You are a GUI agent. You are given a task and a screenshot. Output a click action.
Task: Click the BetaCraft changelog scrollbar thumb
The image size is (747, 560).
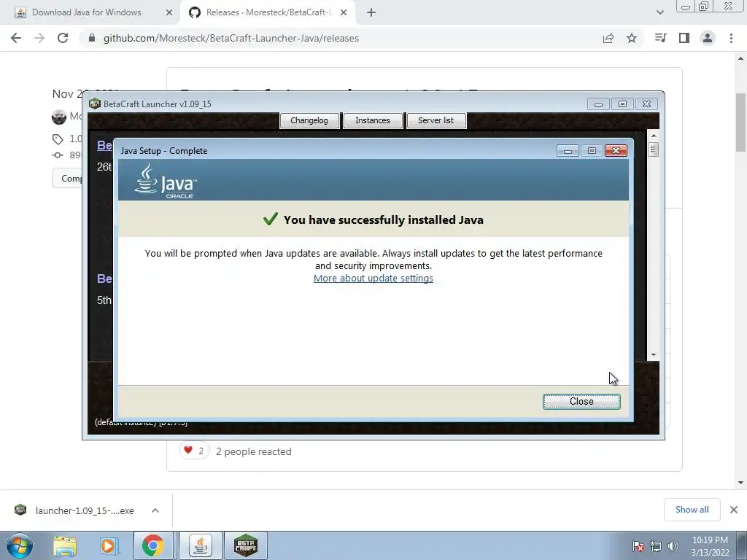653,149
